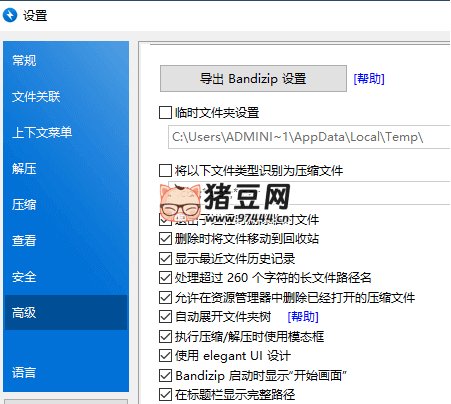
Task: Toggle 执行压缩/解压时使用模态框 checkbox
Action: pos(165,336)
